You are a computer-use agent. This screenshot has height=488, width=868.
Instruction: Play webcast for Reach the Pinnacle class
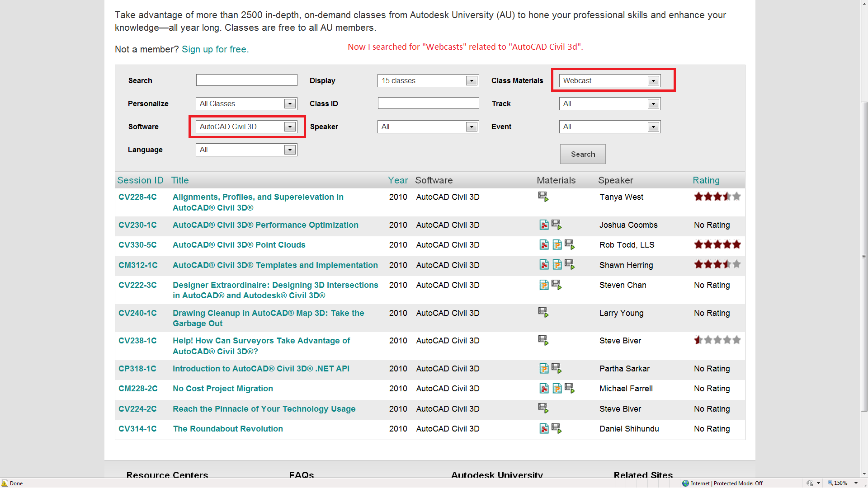543,408
